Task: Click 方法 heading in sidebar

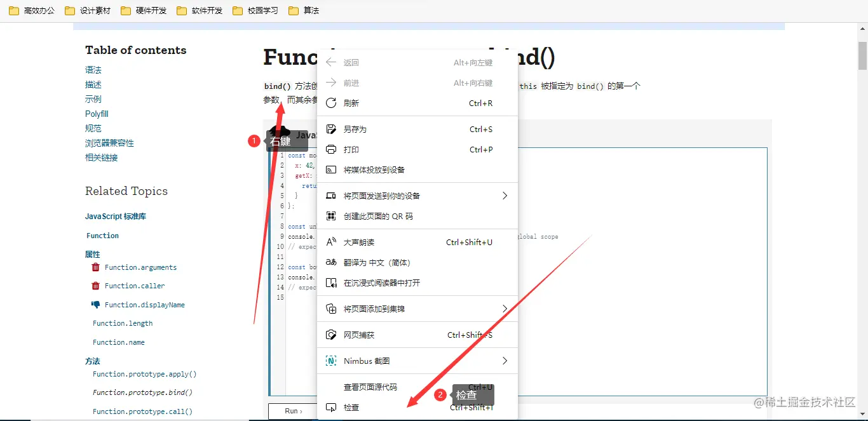Action: [x=93, y=361]
